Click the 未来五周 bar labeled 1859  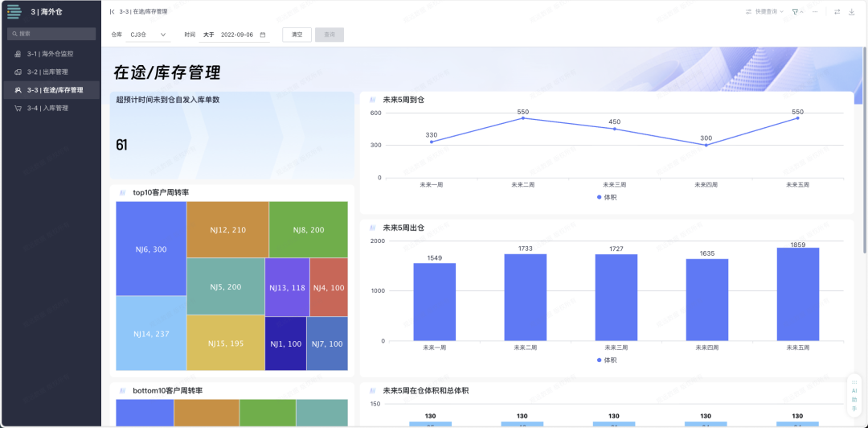798,294
